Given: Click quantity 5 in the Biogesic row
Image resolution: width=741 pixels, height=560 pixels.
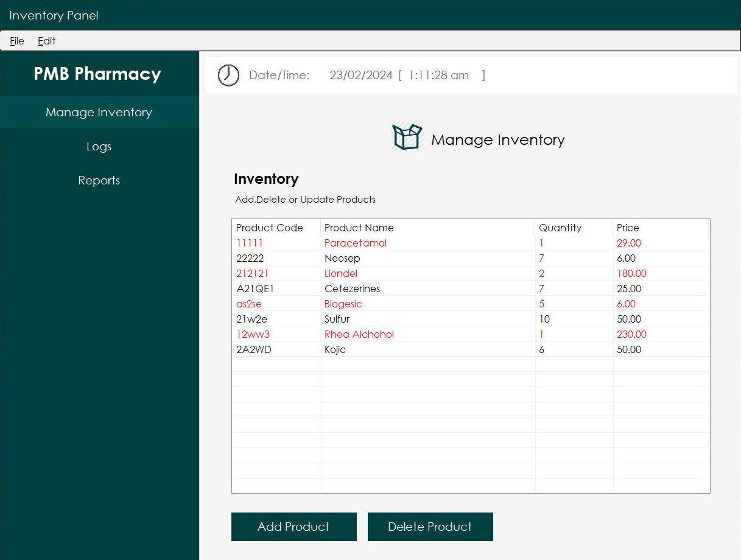Looking at the screenshot, I should click(542, 304).
